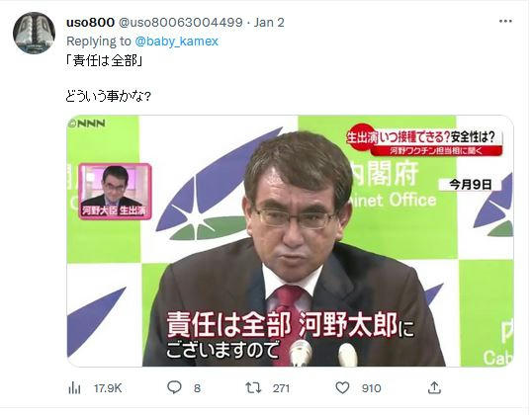532x415 pixels.
Task: Click the 今月9日 date label in image
Action: 470,185
